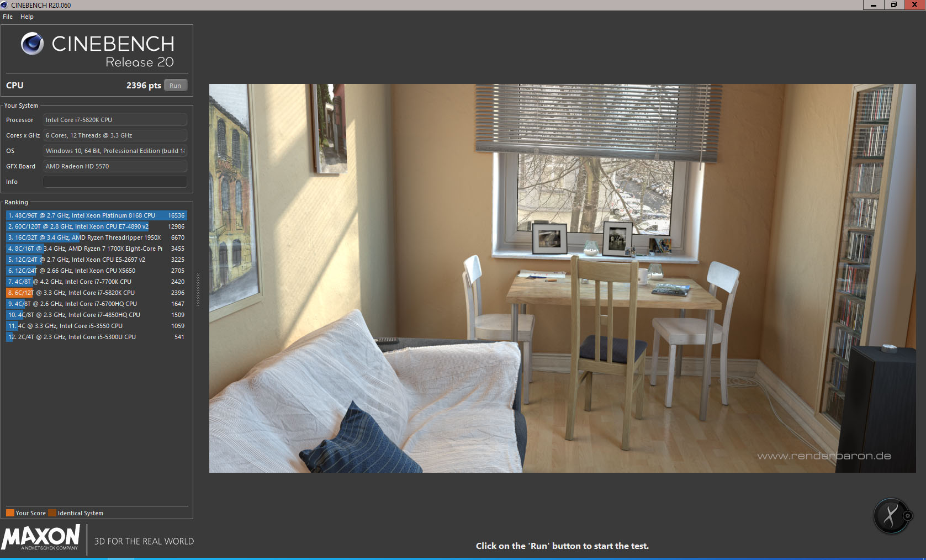Open the Help menu
The image size is (926, 560).
(x=27, y=17)
